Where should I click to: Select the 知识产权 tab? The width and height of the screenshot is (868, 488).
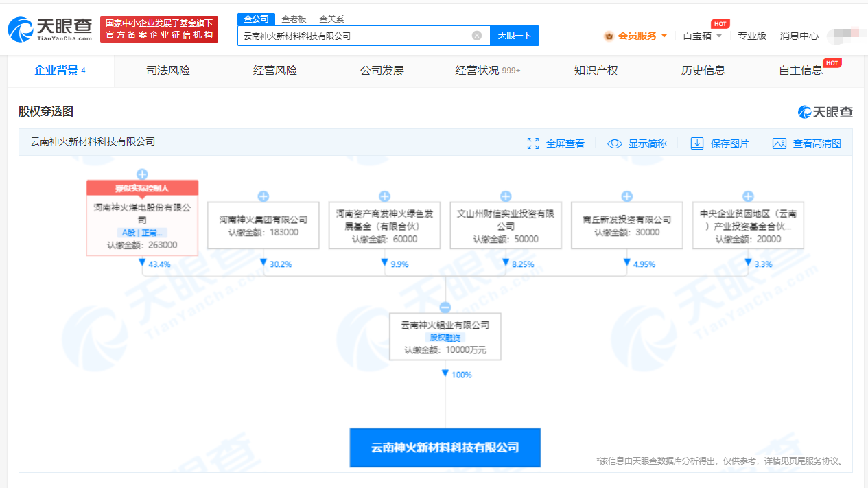(x=596, y=71)
